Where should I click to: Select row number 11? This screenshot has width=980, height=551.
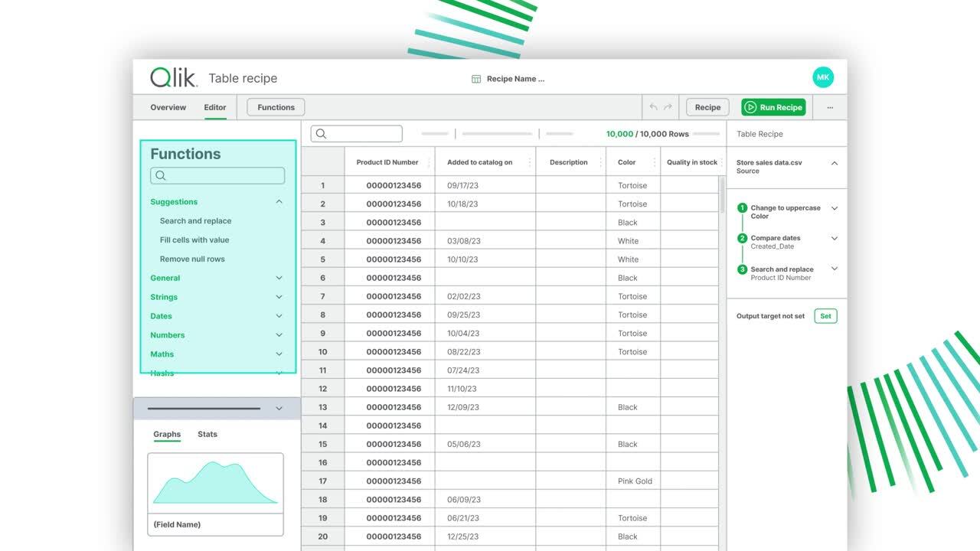(322, 370)
